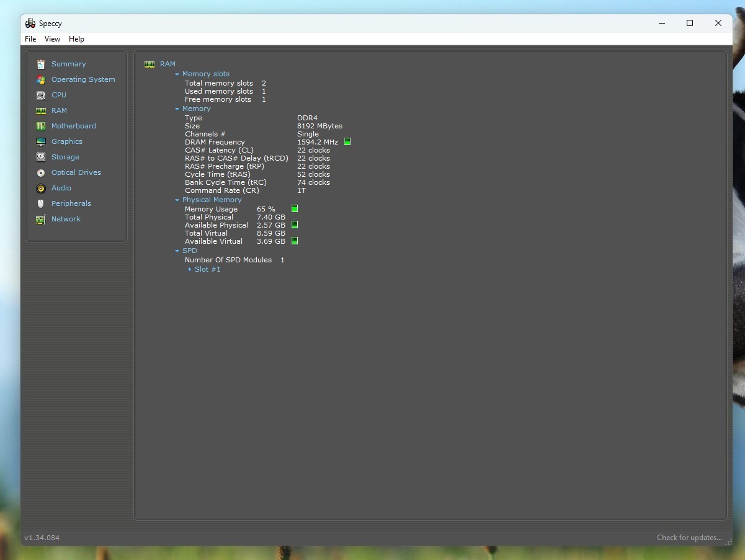Click the 8.59 GB Total Virtual value
Screen dimensions: 745x560
pos(271,233)
